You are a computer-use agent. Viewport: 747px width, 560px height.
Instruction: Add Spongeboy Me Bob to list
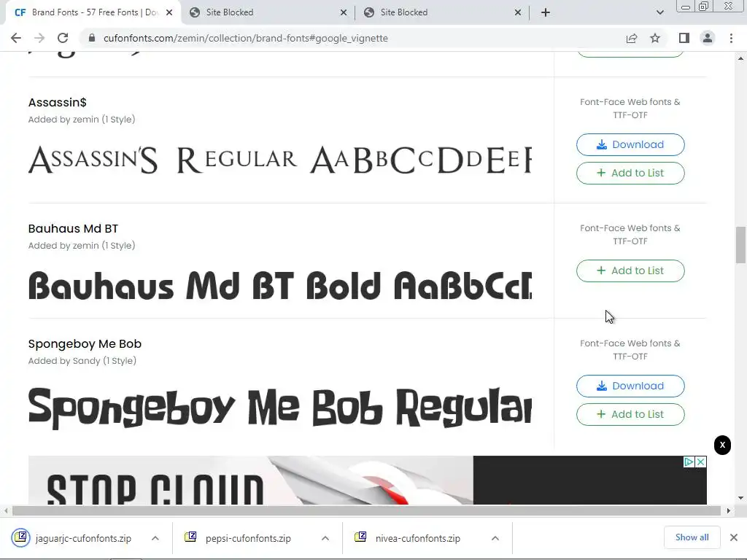(630, 415)
